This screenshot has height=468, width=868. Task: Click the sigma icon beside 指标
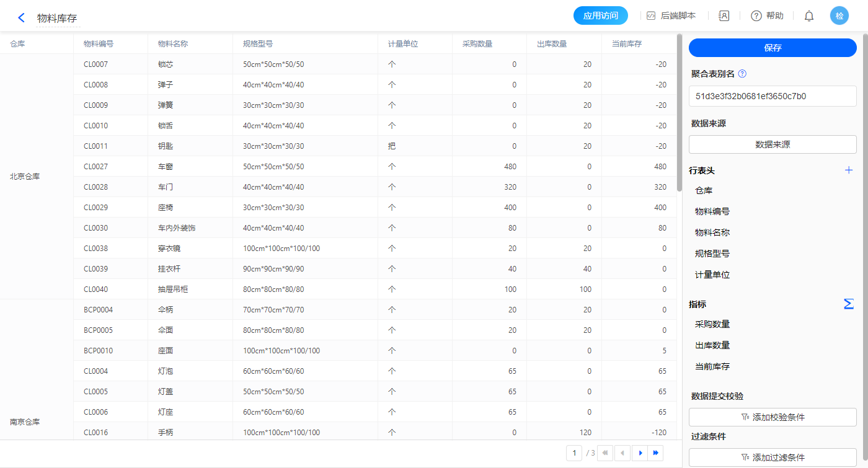click(848, 304)
